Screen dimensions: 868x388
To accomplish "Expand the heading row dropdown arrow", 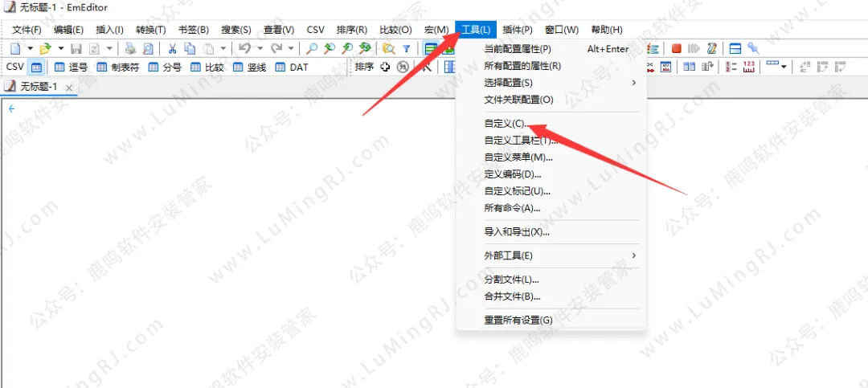I will 784,67.
